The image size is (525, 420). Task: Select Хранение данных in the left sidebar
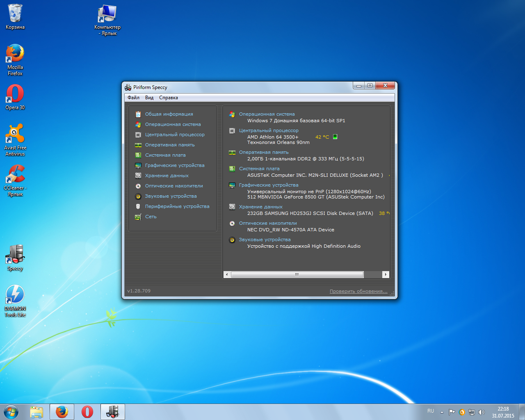[167, 176]
